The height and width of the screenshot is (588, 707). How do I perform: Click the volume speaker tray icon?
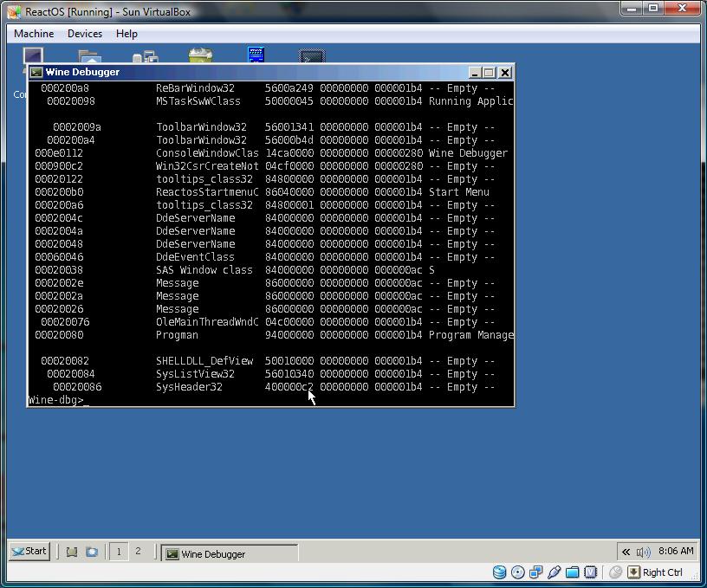click(x=643, y=552)
